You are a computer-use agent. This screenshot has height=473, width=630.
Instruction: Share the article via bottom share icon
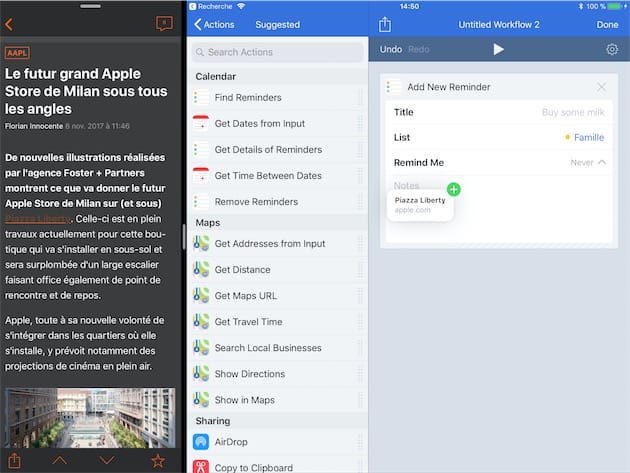[14, 461]
